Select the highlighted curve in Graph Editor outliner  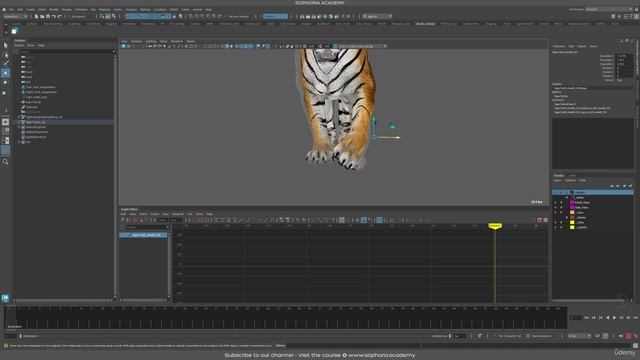pyautogui.click(x=143, y=235)
